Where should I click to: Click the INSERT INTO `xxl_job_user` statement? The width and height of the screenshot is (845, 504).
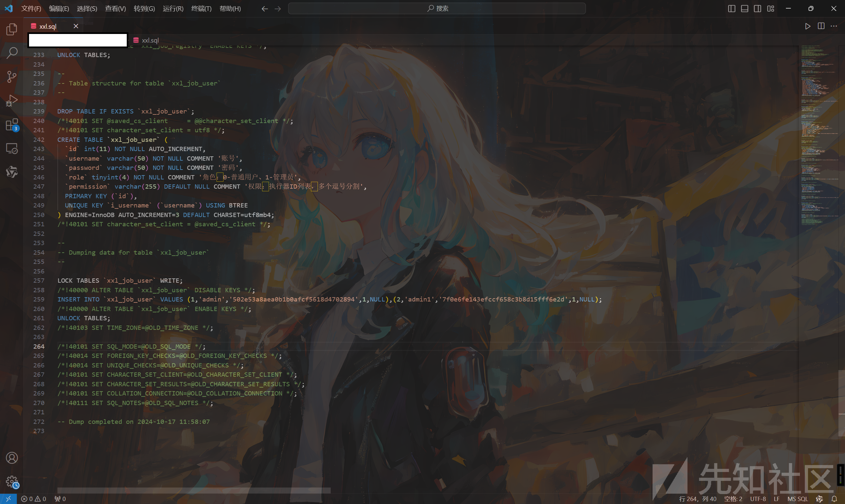click(329, 299)
